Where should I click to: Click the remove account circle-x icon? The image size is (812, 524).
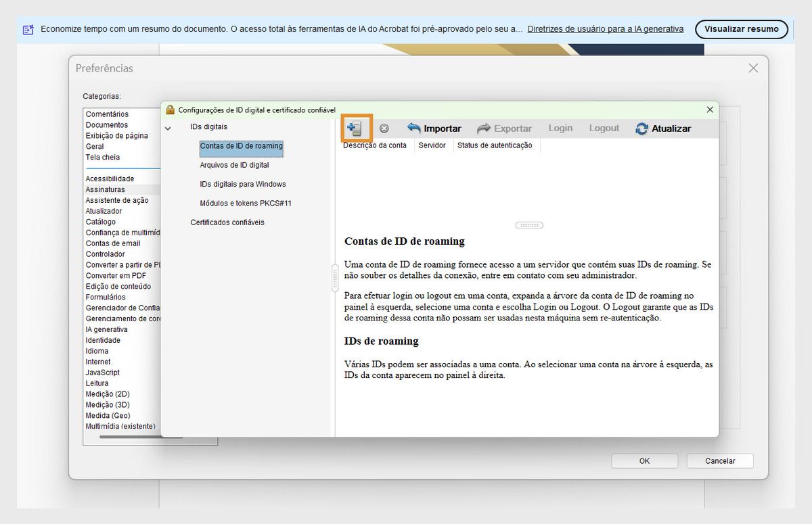(x=384, y=128)
